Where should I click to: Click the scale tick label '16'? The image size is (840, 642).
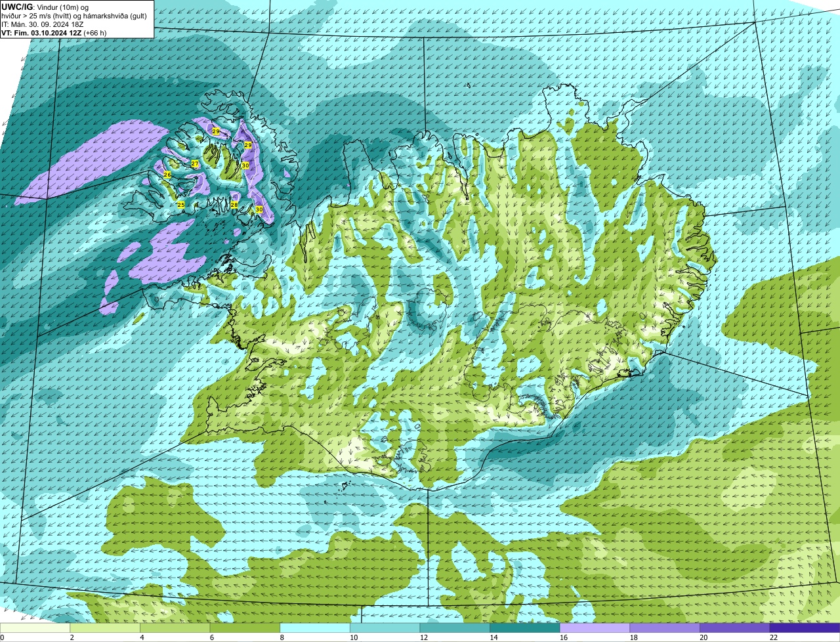point(564,637)
